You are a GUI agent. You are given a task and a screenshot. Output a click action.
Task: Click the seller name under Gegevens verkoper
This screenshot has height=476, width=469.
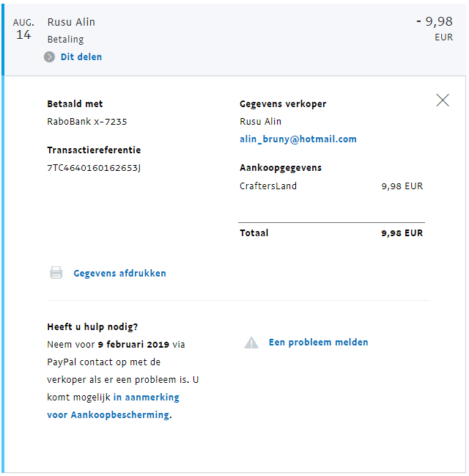coord(260,122)
